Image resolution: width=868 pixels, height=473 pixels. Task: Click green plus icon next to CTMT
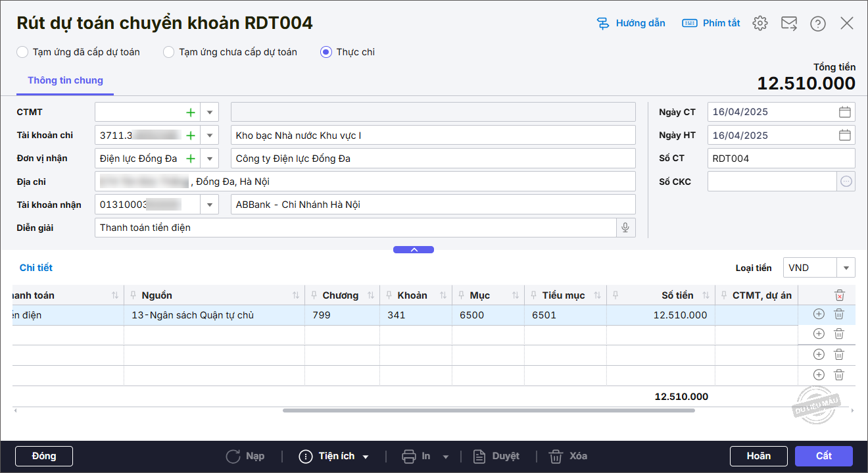pos(191,112)
